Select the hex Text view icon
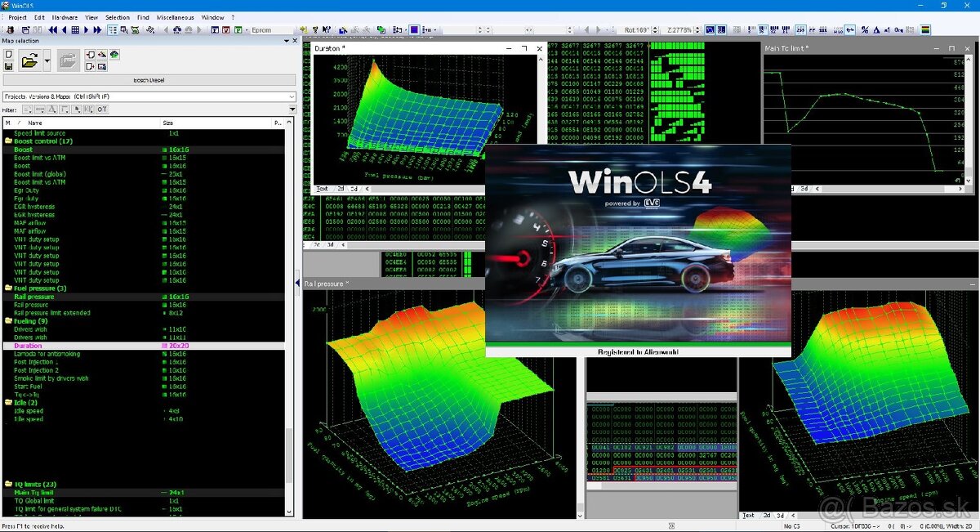This screenshot has width=980, height=532. pyautogui.click(x=323, y=189)
